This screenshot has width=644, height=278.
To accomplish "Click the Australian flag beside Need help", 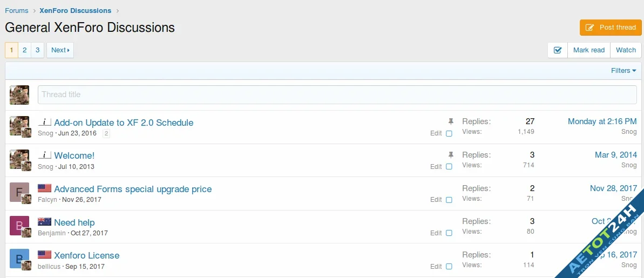I will click(x=44, y=222).
